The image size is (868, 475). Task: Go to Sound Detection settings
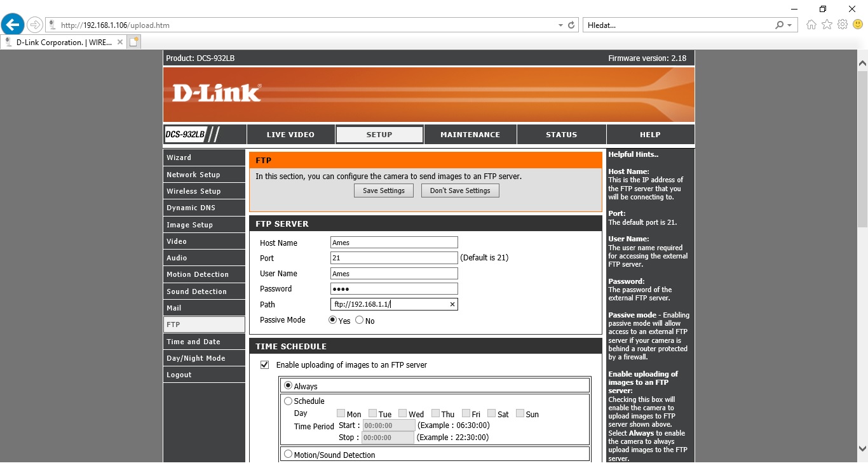point(204,291)
